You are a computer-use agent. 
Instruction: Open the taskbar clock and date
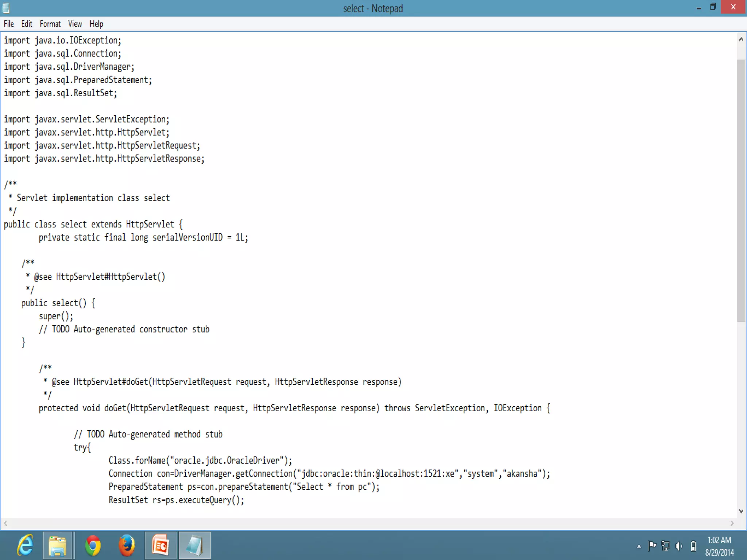(719, 546)
